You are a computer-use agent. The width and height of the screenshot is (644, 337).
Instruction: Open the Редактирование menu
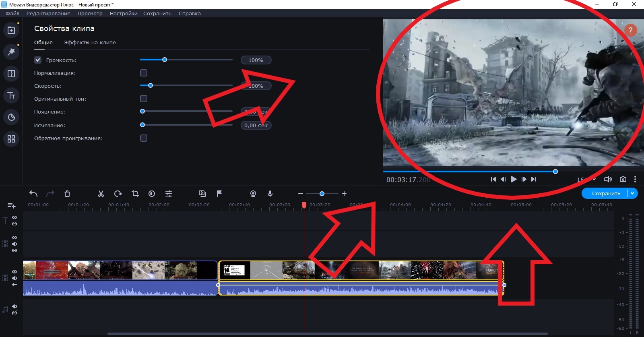pos(48,13)
